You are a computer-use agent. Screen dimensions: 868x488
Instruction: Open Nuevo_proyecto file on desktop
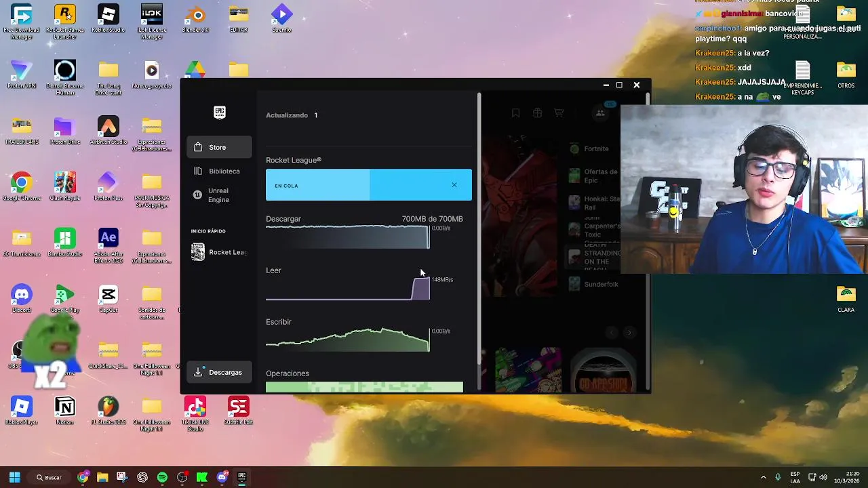pyautogui.click(x=152, y=75)
